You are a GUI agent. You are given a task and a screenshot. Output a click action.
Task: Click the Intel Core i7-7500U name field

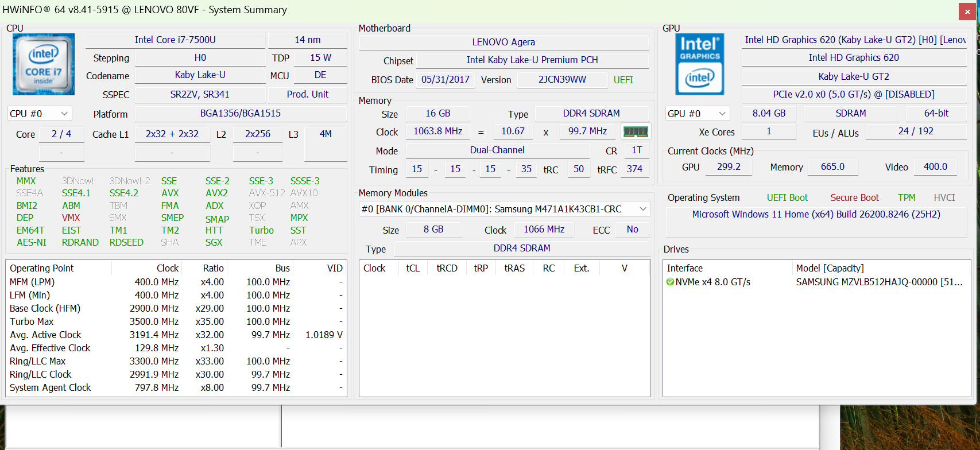point(175,40)
